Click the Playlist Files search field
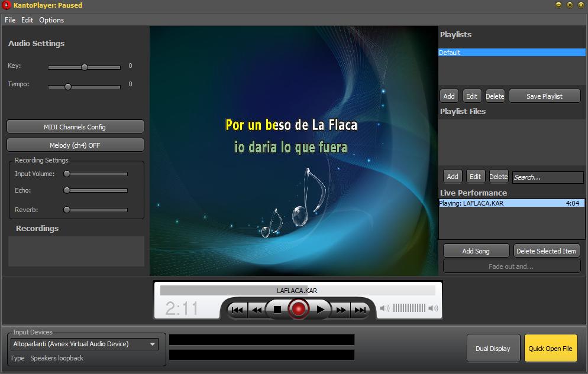Image resolution: width=588 pixels, height=374 pixels. pyautogui.click(x=547, y=177)
